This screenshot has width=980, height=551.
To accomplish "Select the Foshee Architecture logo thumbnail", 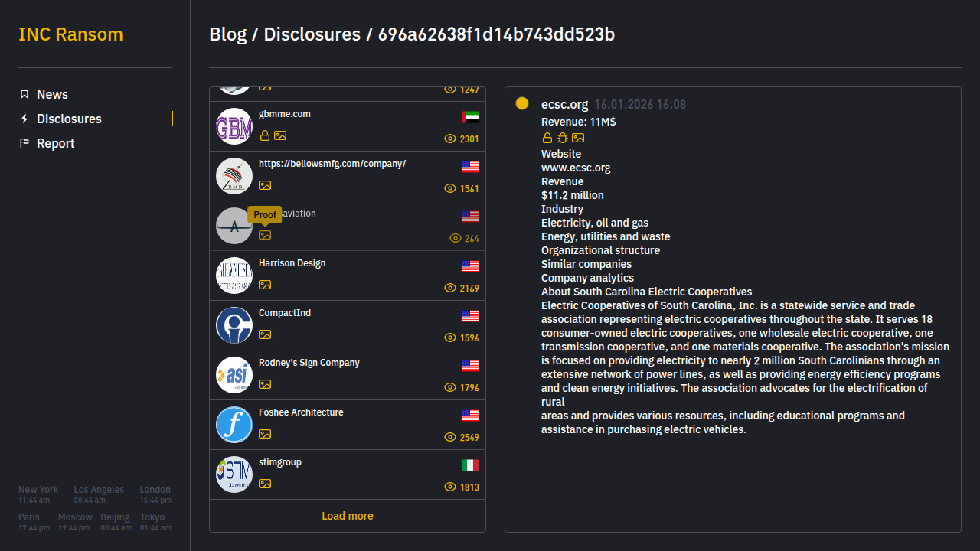I will tap(234, 425).
